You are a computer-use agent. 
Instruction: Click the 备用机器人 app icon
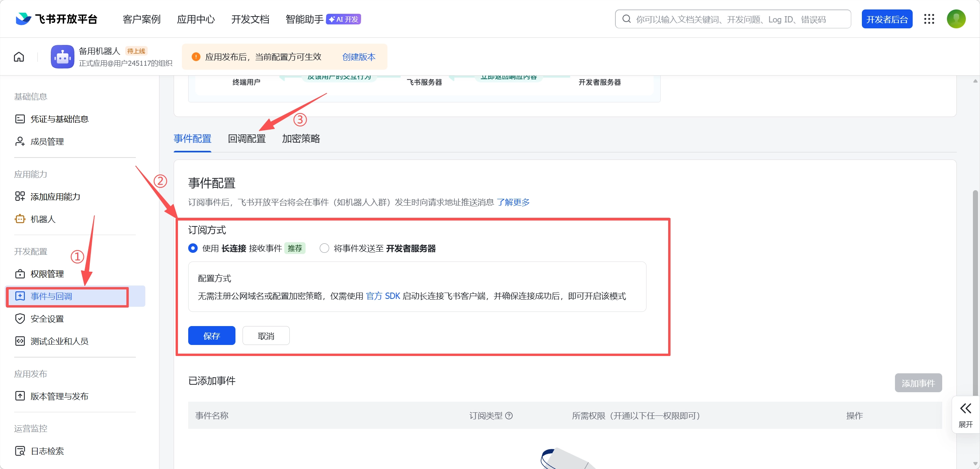(62, 57)
